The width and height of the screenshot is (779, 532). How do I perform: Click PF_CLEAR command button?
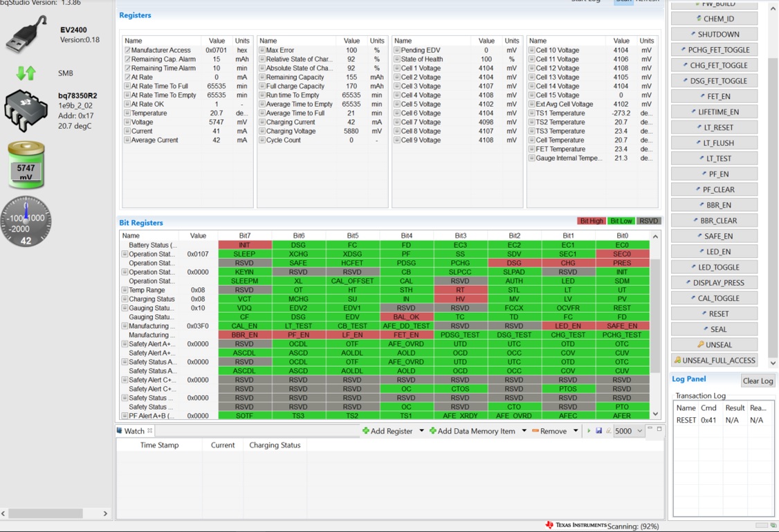point(714,190)
